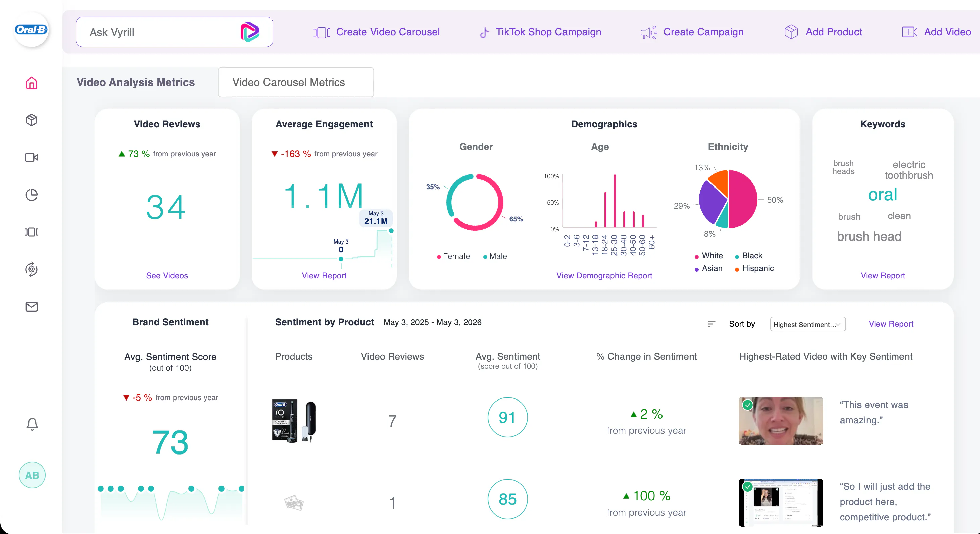The image size is (980, 534).
Task: Switch to Video Carousel Metrics tab
Action: (296, 82)
